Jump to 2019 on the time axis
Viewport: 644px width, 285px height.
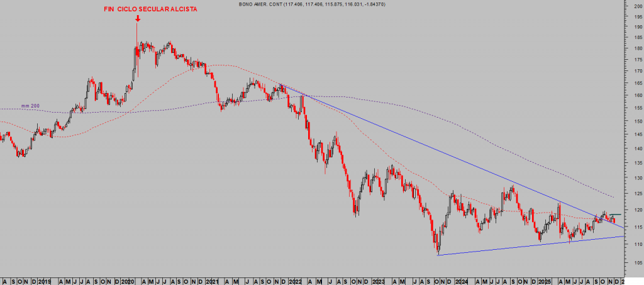tap(44, 279)
